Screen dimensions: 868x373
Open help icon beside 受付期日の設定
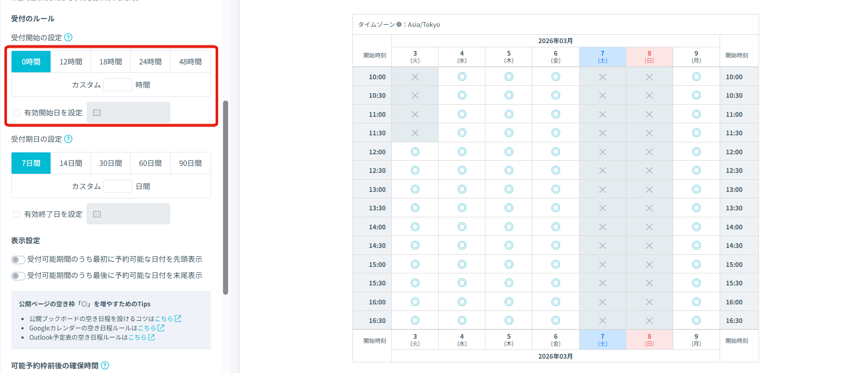(x=68, y=139)
